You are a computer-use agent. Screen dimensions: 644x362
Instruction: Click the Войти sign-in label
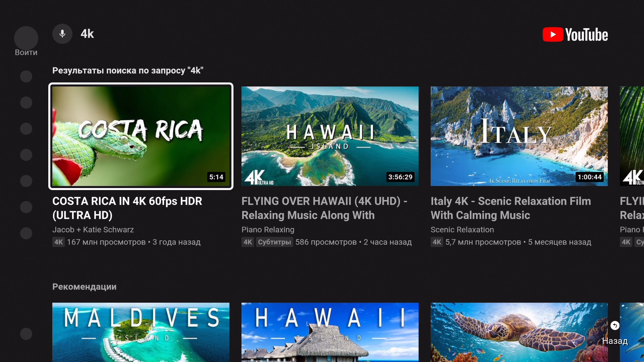(26, 53)
